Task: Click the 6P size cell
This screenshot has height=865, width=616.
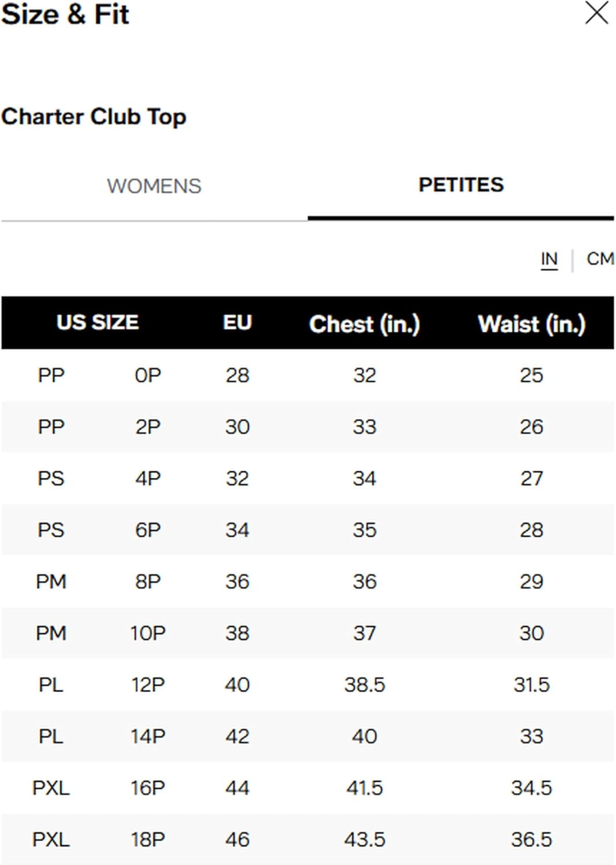Action: coord(148,530)
